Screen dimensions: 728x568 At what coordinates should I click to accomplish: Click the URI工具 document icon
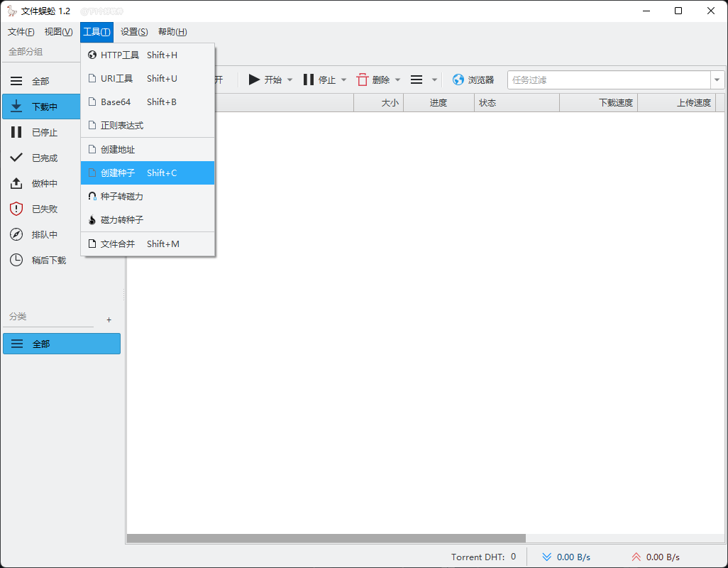92,79
